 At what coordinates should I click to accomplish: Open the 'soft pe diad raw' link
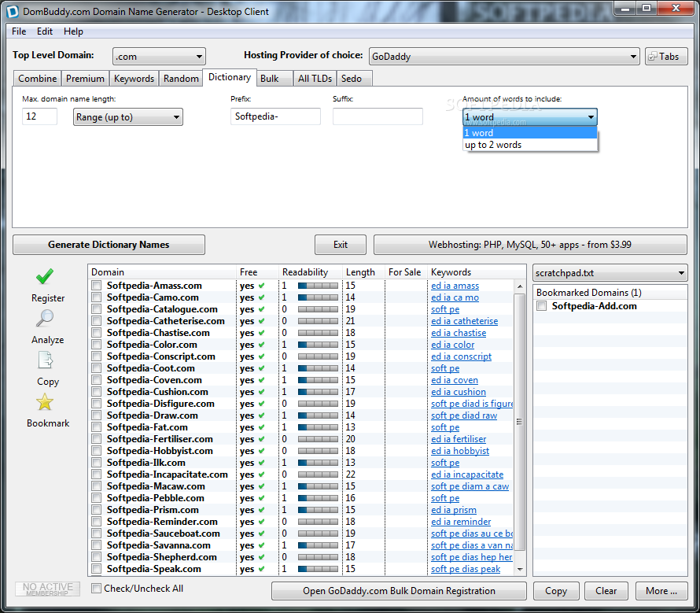click(464, 415)
